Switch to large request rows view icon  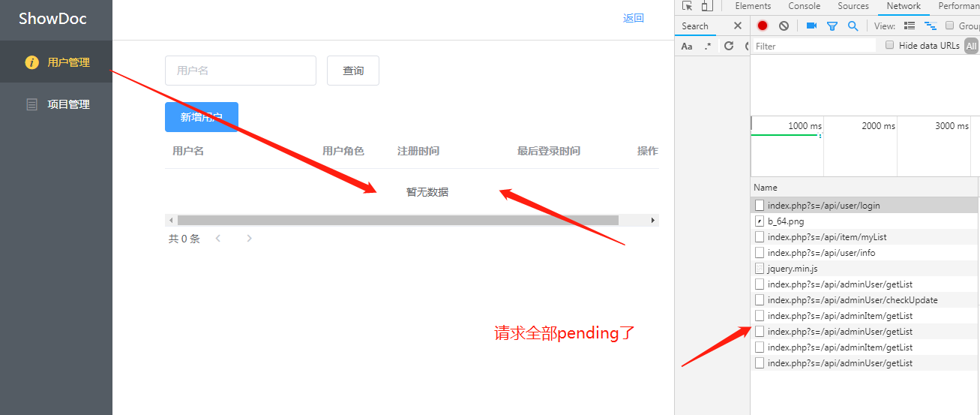pyautogui.click(x=910, y=26)
